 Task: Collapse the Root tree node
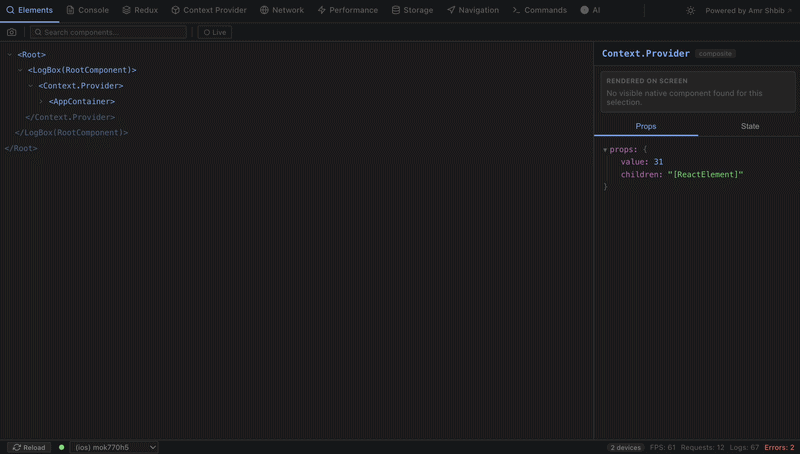(x=10, y=55)
